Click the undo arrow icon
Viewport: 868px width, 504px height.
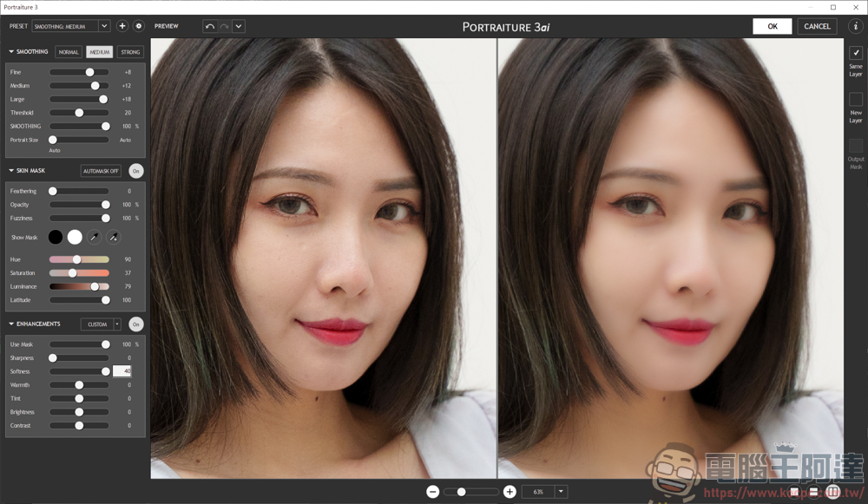(x=209, y=26)
